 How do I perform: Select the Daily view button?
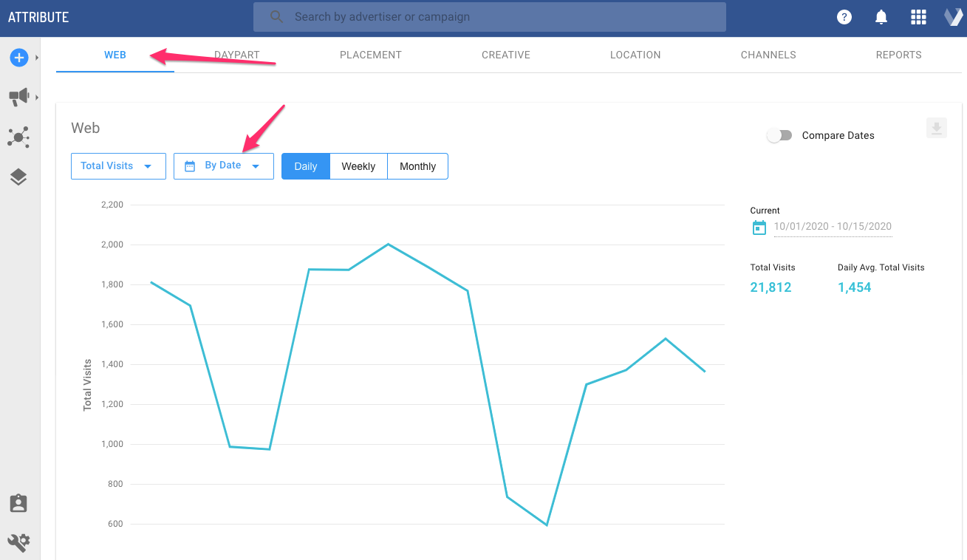[x=306, y=166]
